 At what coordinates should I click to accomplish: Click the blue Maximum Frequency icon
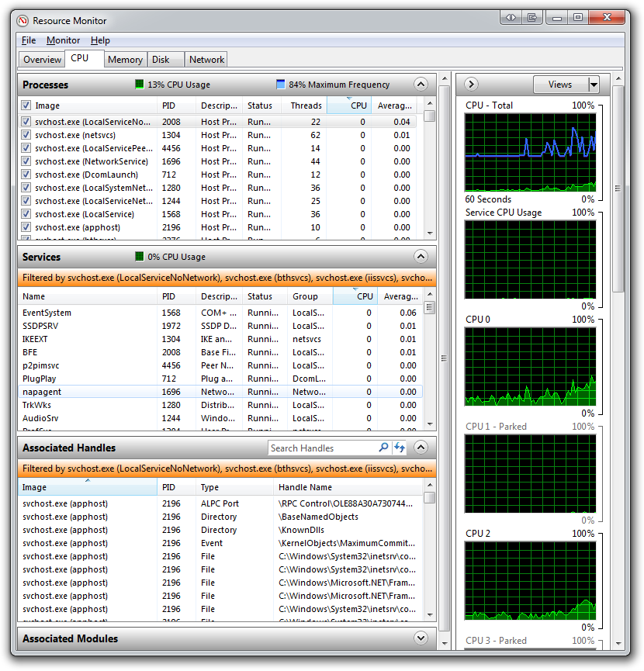point(281,85)
